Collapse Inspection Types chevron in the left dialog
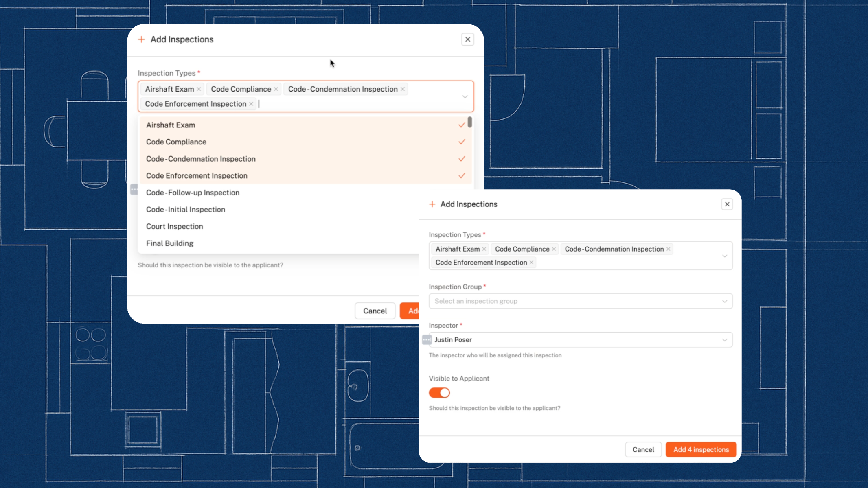 (465, 97)
